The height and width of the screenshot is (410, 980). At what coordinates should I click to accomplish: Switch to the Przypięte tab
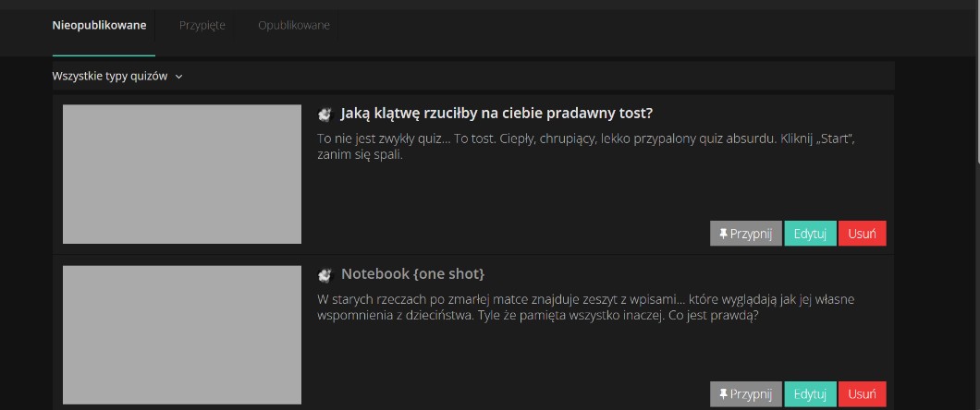point(202,25)
